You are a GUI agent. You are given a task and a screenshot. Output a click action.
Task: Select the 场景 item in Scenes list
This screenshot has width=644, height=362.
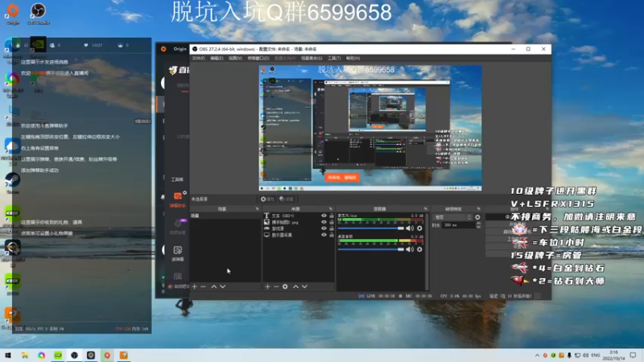[x=225, y=216]
